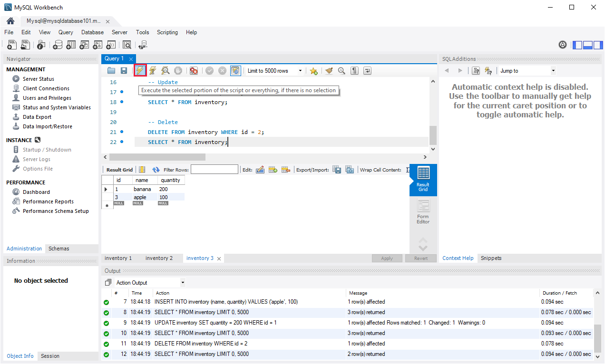This screenshot has width=605, height=364.
Task: Open the Explain plan for current statement
Action: click(165, 70)
